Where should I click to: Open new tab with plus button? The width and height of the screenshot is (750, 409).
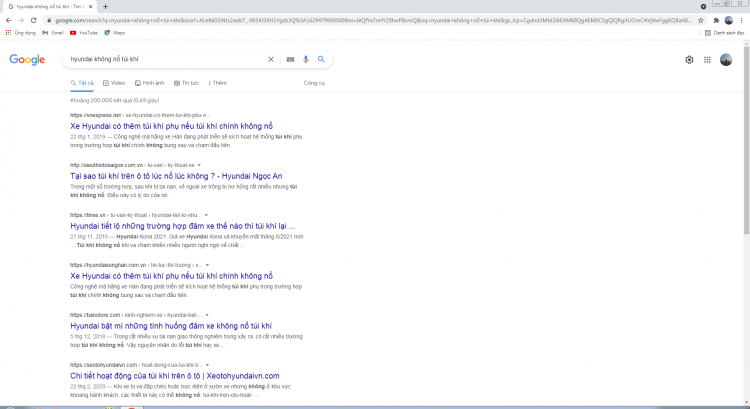[x=105, y=7]
